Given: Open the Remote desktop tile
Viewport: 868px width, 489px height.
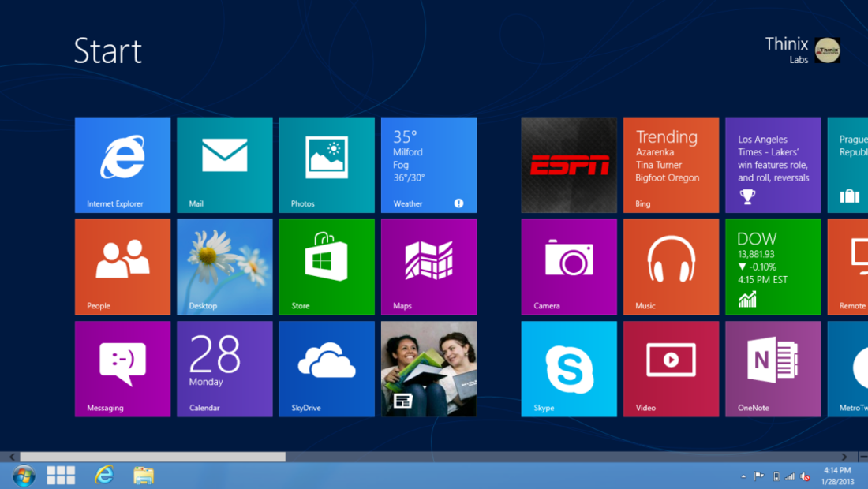Looking at the screenshot, I should (x=848, y=267).
